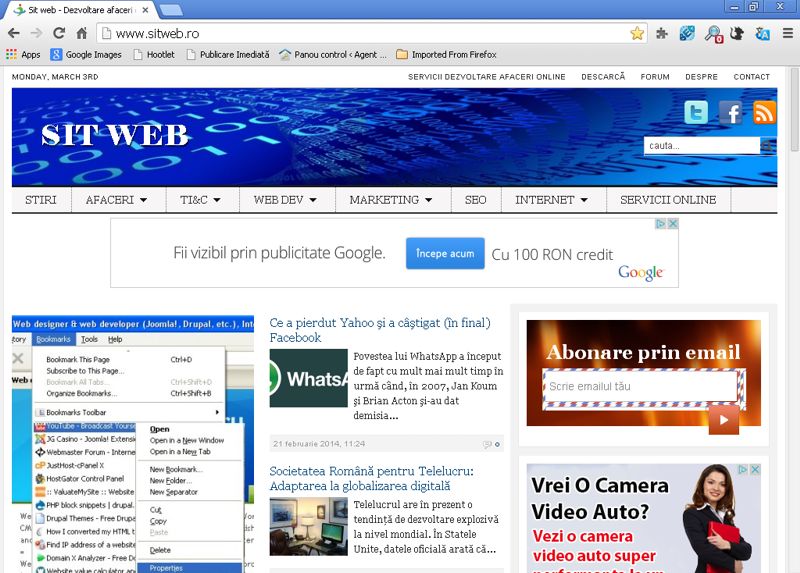
Task: Click the browser forward arrow
Action: pyautogui.click(x=36, y=33)
